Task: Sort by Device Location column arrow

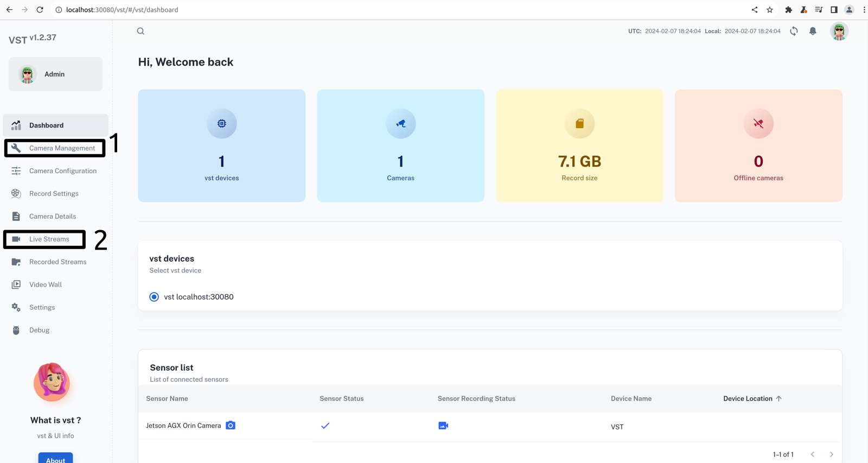Action: pyautogui.click(x=779, y=398)
